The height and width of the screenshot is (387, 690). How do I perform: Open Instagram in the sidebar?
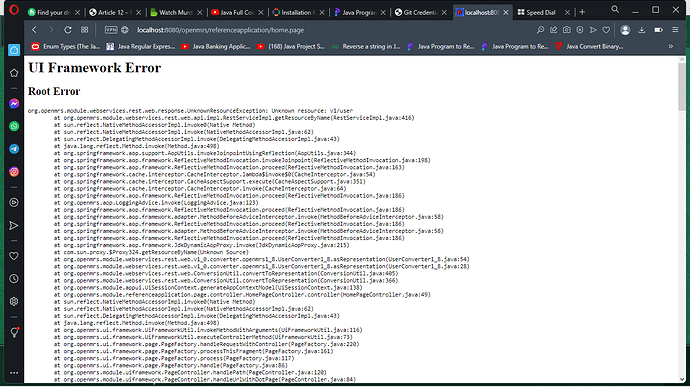[x=14, y=172]
